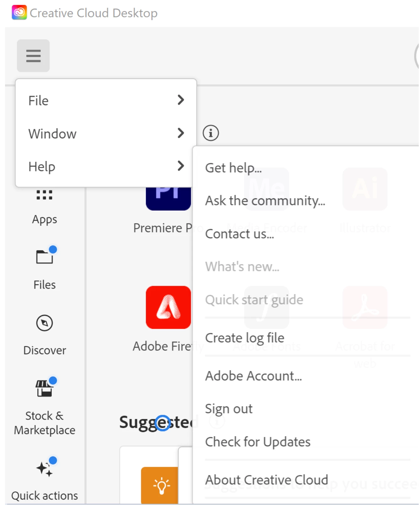This screenshot has height=509, width=420.
Task: Open the Files folder icon in sidebar
Action: coord(44,257)
